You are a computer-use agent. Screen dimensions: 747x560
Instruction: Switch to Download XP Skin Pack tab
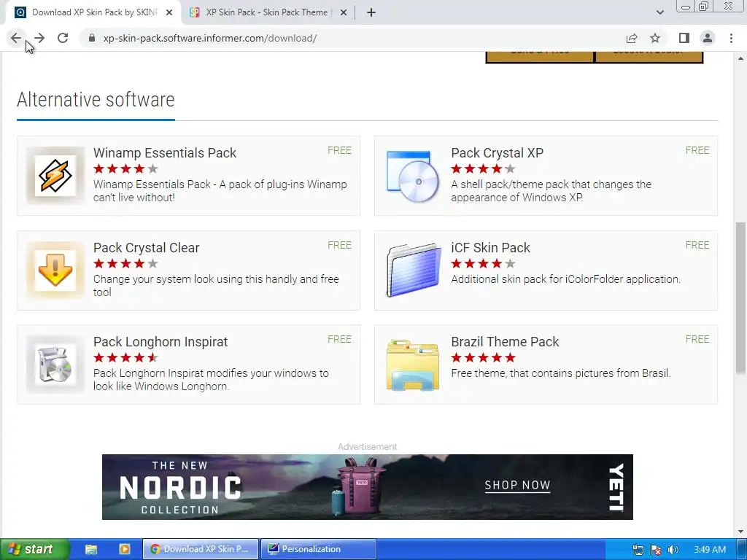pos(93,12)
